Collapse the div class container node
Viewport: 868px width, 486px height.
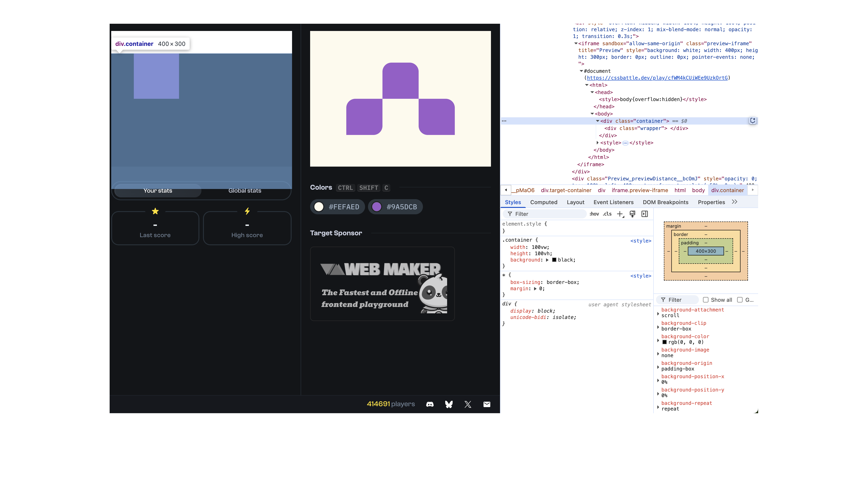(597, 121)
